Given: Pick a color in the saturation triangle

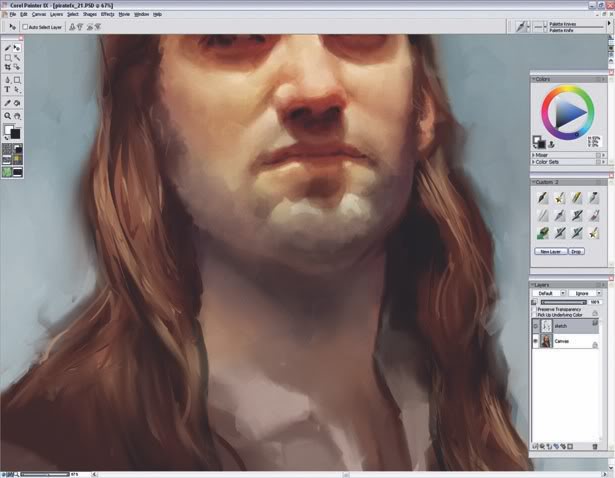Looking at the screenshot, I should (569, 113).
